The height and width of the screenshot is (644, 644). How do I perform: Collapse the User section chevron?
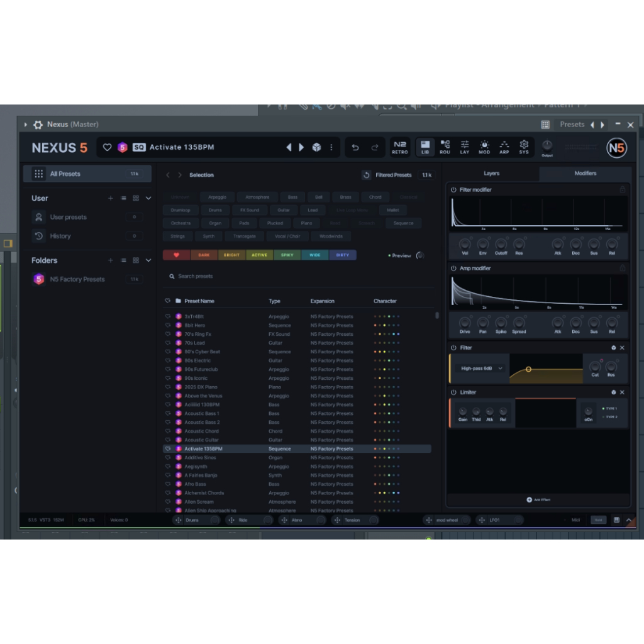point(148,198)
